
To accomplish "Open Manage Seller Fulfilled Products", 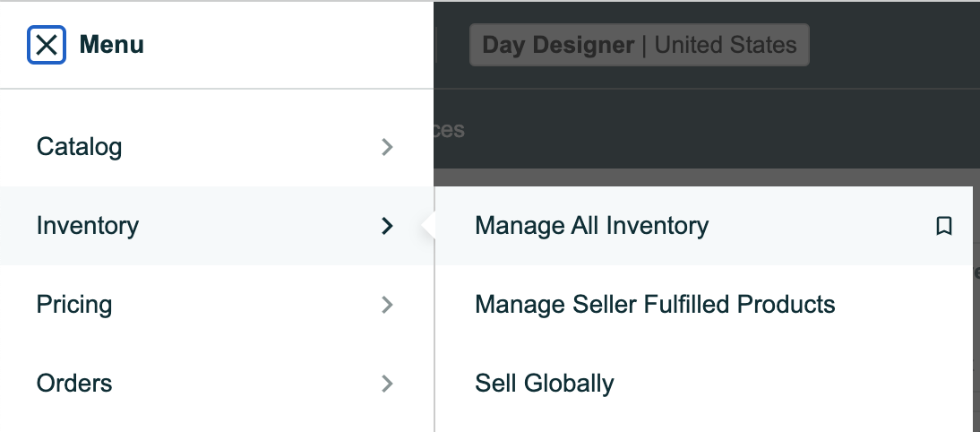I will [704, 305].
